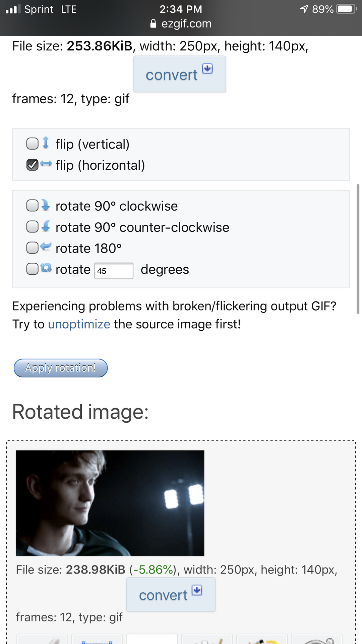
Task: Tick the rotate 90° clockwise checkbox
Action: pos(33,206)
